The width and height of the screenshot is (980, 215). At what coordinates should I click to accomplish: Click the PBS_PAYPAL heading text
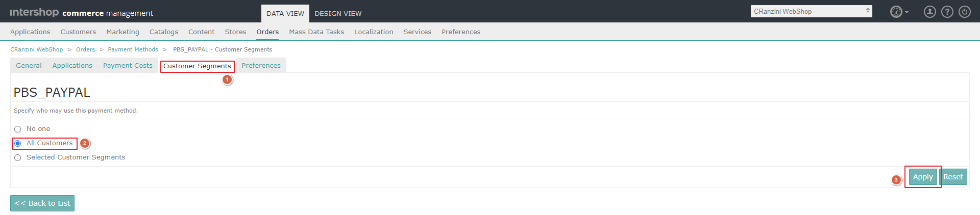pyautogui.click(x=52, y=92)
